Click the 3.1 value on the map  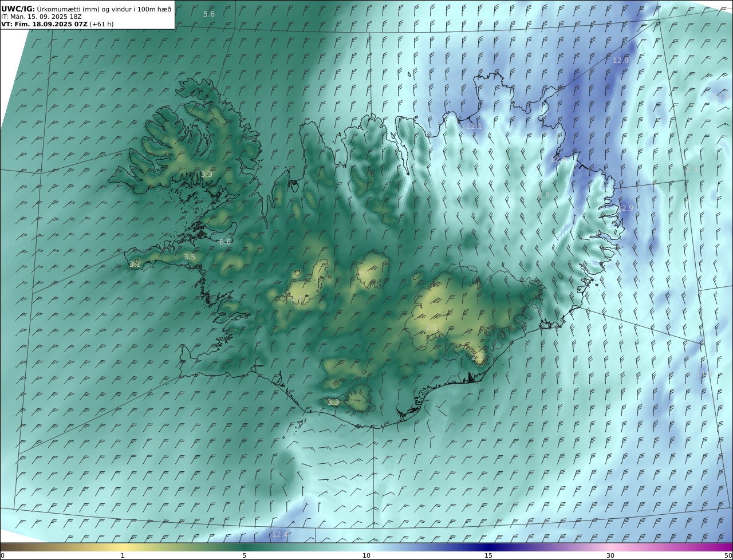[x=135, y=264]
